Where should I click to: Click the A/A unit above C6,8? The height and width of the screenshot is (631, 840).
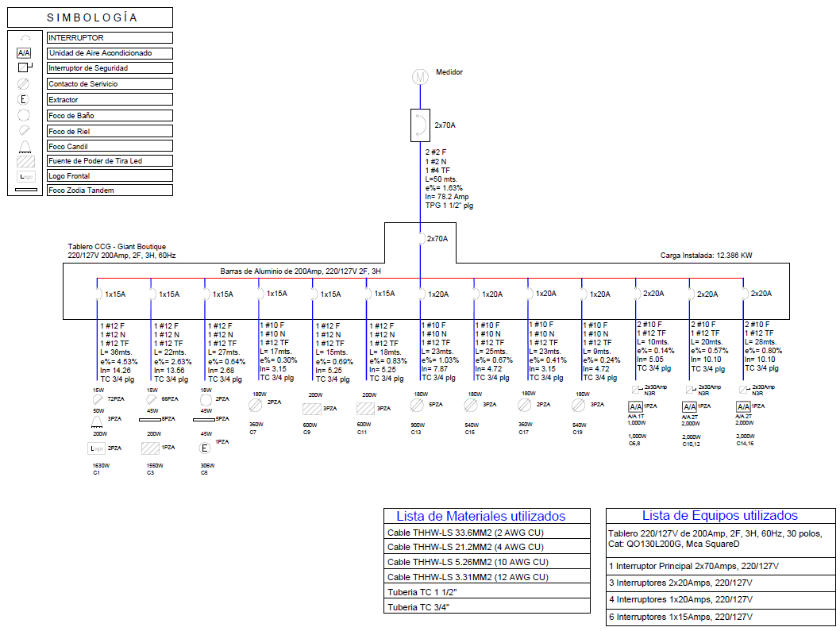click(634, 406)
